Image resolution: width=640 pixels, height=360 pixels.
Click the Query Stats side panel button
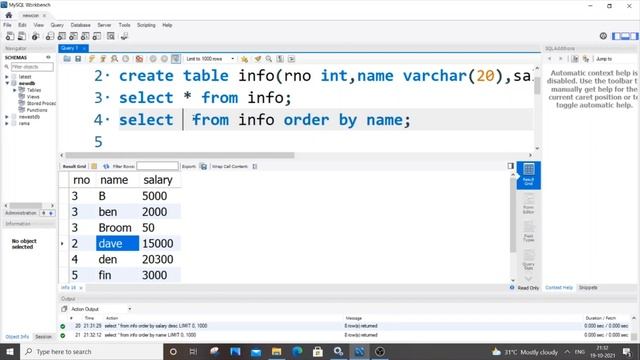coord(529,260)
